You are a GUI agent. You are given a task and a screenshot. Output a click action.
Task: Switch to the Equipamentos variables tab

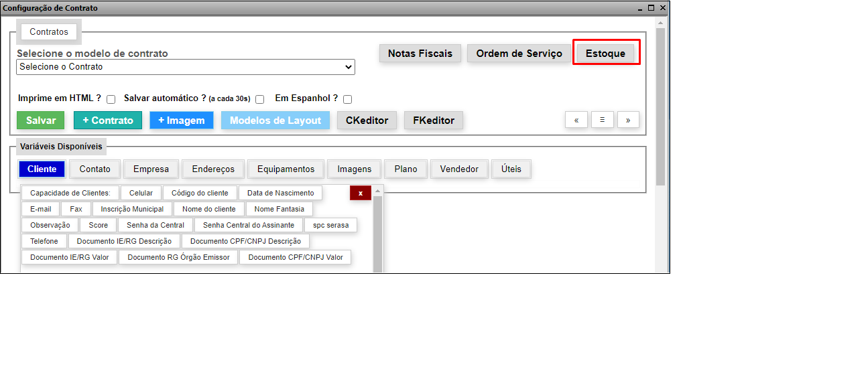click(x=286, y=169)
